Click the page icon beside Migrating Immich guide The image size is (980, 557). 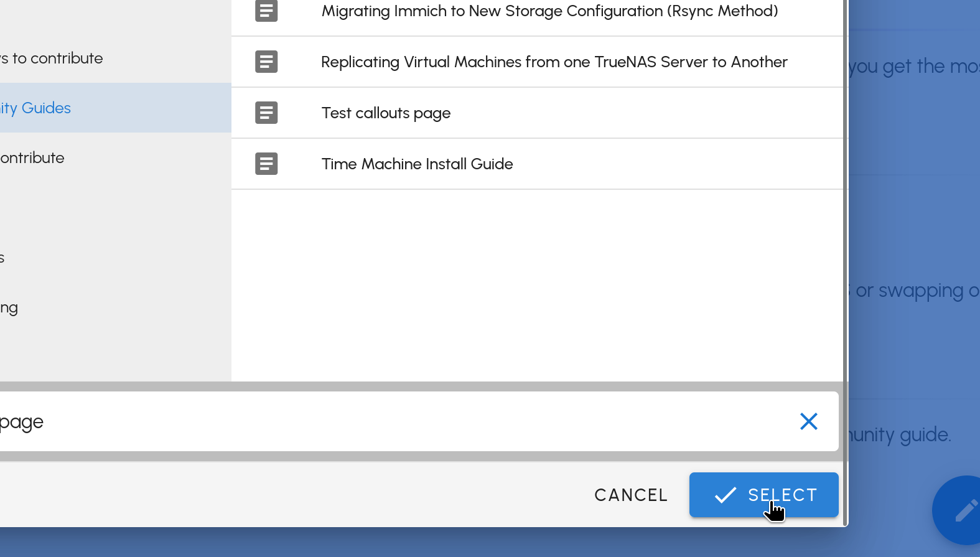point(266,11)
